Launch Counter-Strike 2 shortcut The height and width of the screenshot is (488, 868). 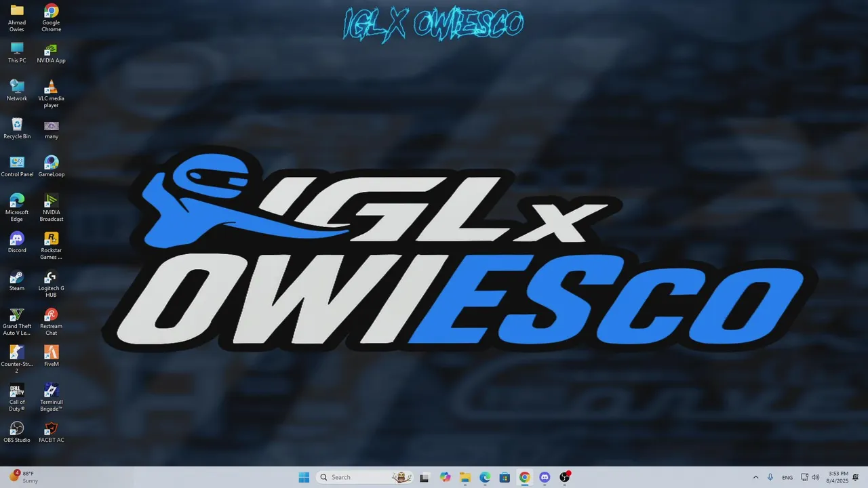[x=17, y=359]
